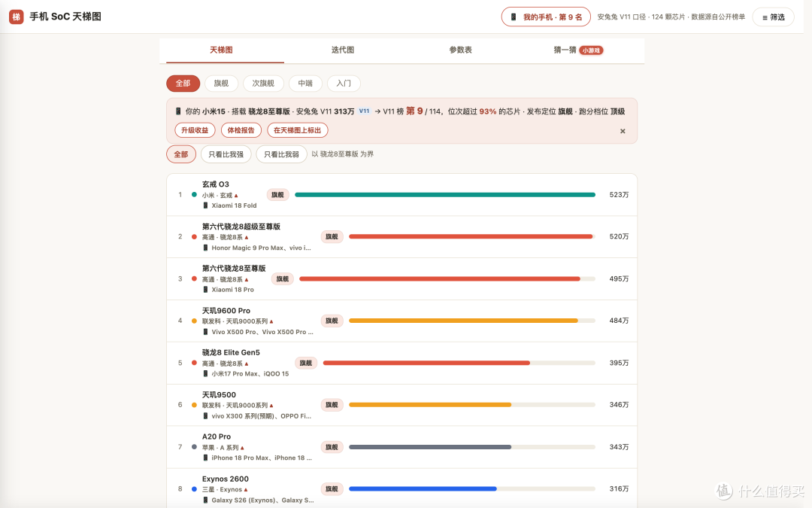Switch to the 迭代图 tab

(343, 50)
